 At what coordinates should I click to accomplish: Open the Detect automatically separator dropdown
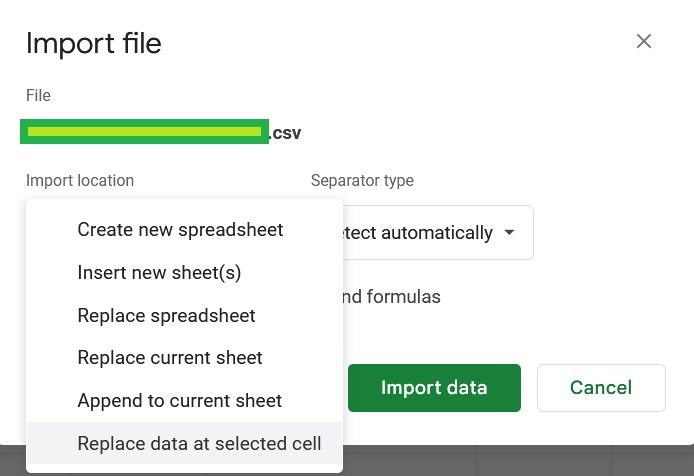pyautogui.click(x=438, y=232)
